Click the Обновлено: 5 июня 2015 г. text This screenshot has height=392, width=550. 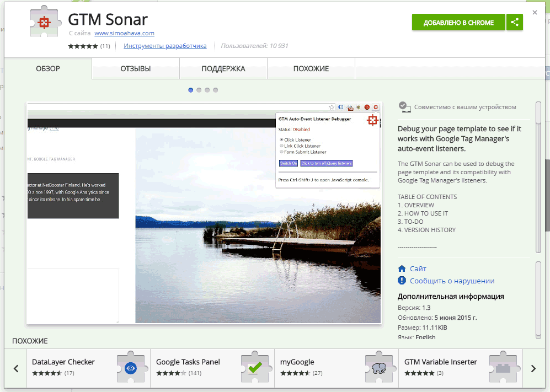point(437,318)
